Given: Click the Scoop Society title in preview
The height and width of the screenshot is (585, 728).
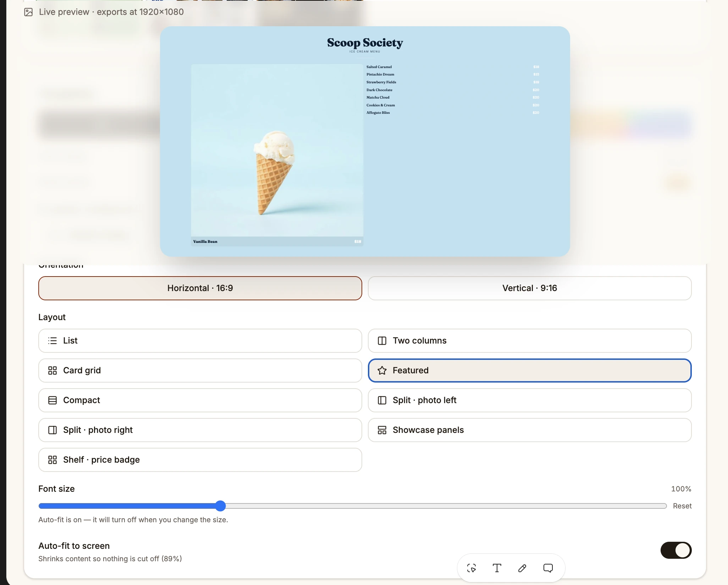Looking at the screenshot, I should (365, 43).
